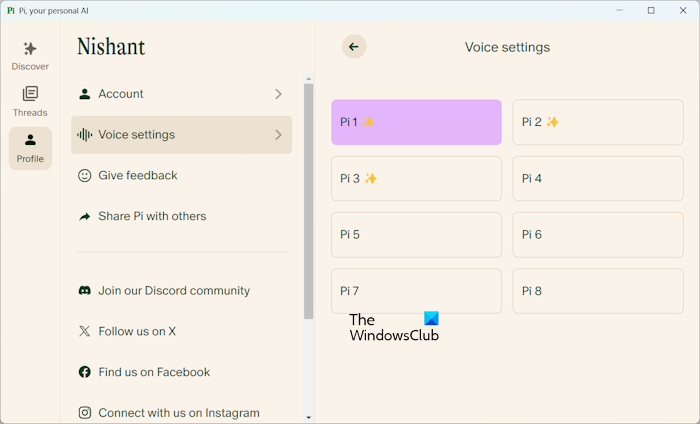Select the Pi 2 voice
Screen dimensions: 700x424
tap(598, 122)
